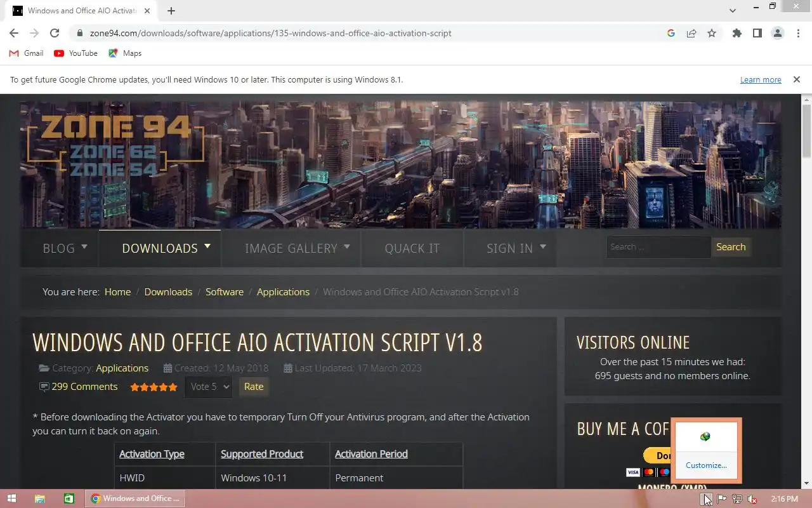Click the Rate button
This screenshot has height=508, width=812.
click(x=254, y=387)
